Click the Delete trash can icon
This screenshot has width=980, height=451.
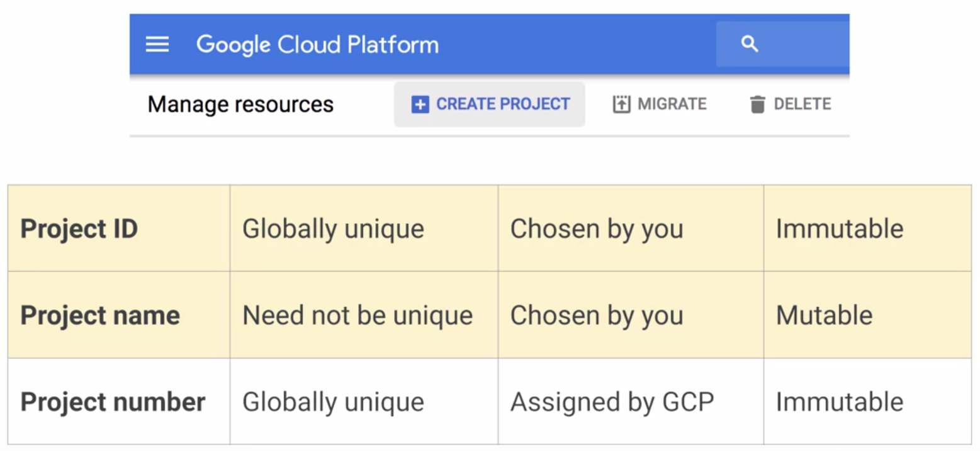pyautogui.click(x=757, y=105)
